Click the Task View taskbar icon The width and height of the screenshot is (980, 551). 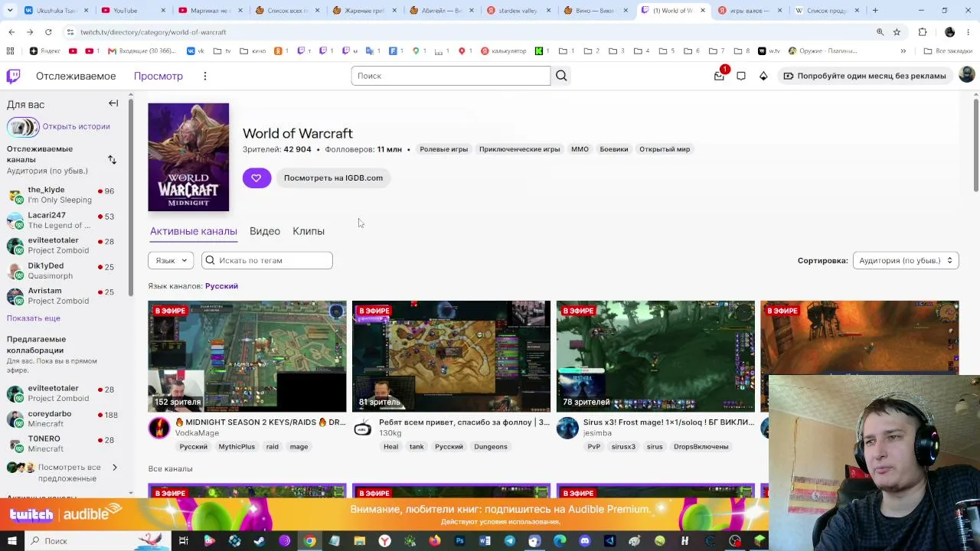coord(184,541)
